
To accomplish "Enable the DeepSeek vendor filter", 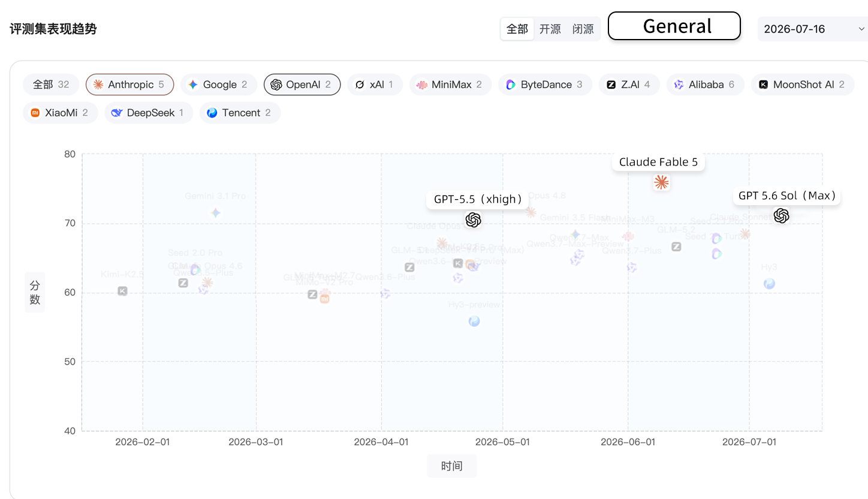I will click(149, 113).
